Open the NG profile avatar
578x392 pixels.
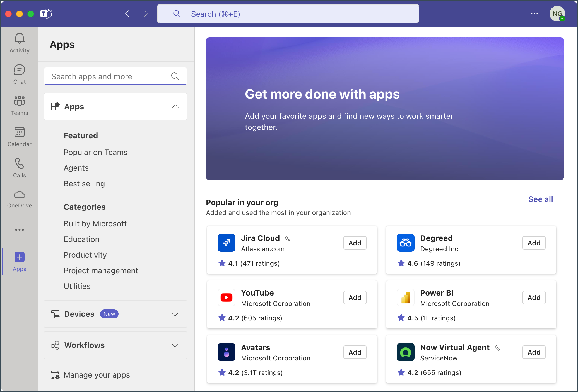557,14
